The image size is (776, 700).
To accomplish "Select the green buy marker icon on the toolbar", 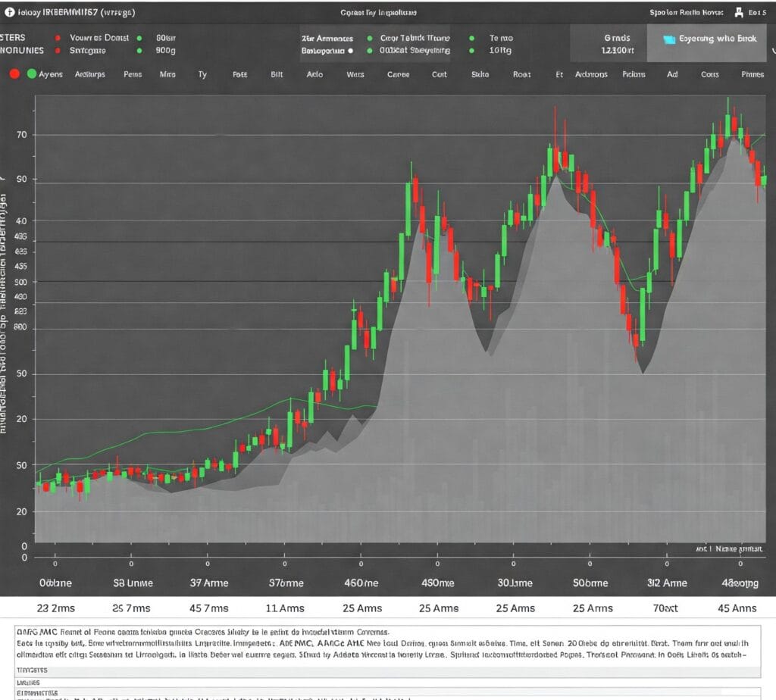I will click(x=32, y=73).
